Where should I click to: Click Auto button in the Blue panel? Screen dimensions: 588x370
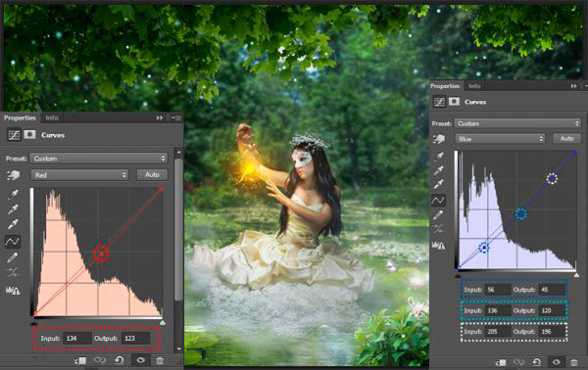[x=566, y=139]
